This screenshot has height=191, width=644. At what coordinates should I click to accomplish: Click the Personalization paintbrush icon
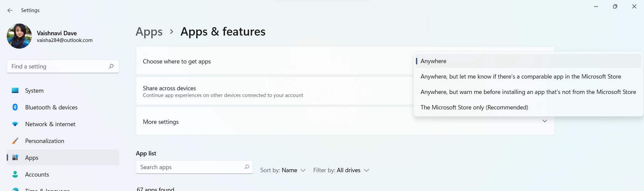(15, 141)
